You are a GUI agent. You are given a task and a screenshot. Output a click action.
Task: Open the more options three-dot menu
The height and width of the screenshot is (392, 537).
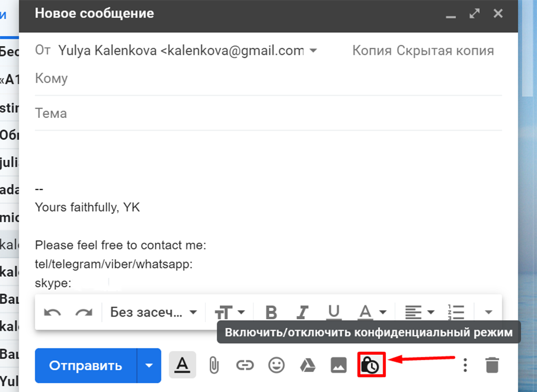coord(465,365)
